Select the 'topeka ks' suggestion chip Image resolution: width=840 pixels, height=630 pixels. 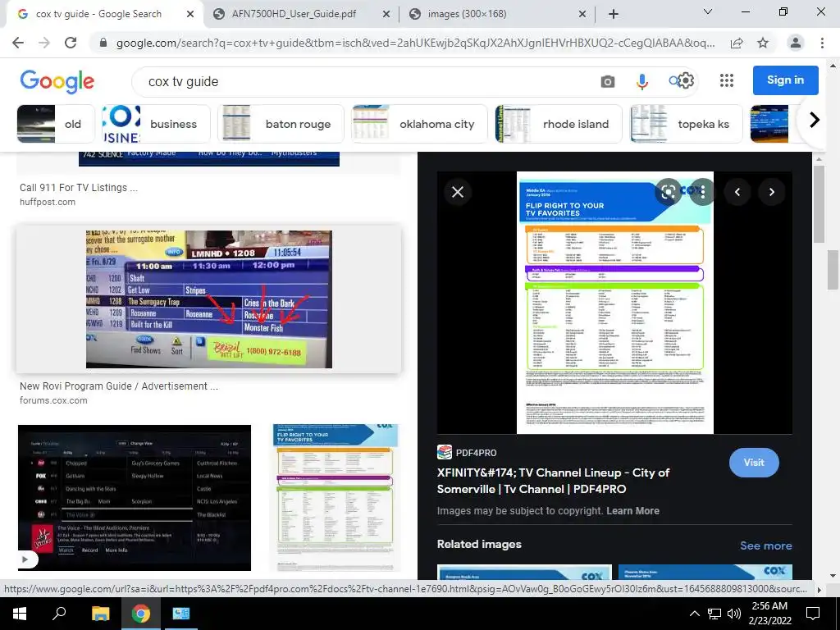click(687, 124)
